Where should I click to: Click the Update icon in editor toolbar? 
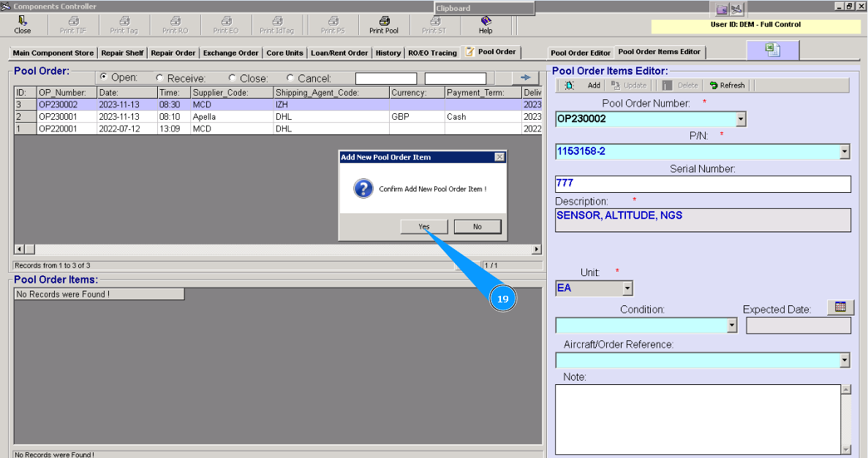[x=616, y=85]
